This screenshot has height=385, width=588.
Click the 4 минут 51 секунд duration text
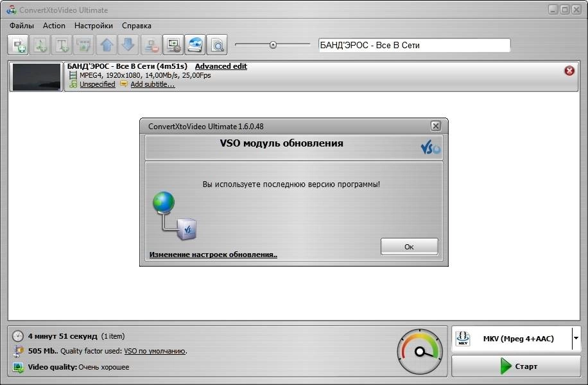63,336
